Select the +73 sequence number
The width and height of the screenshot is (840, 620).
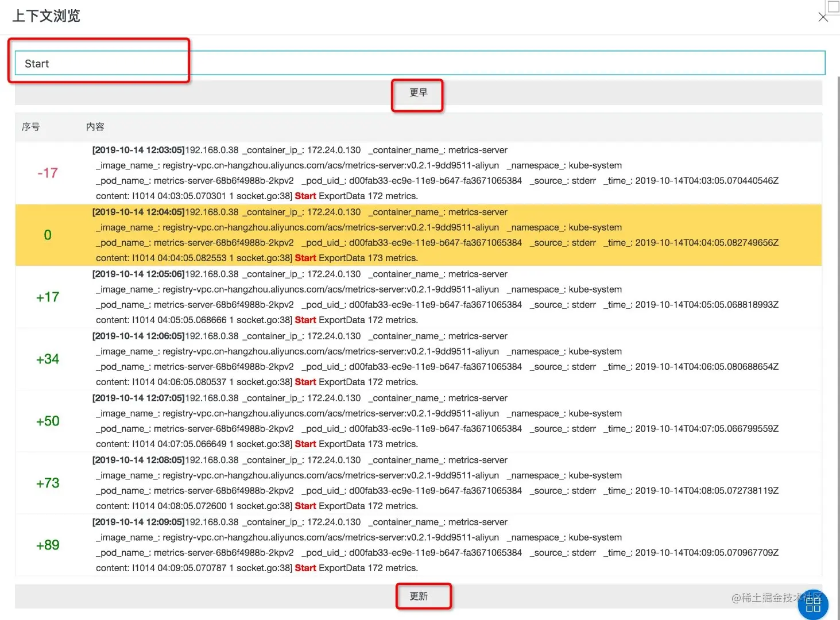click(x=48, y=483)
